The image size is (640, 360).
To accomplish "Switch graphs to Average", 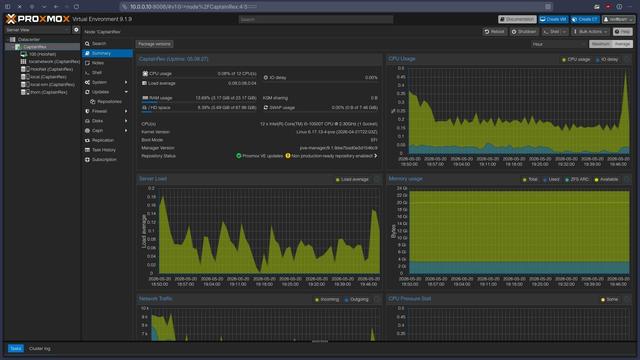I will (622, 44).
